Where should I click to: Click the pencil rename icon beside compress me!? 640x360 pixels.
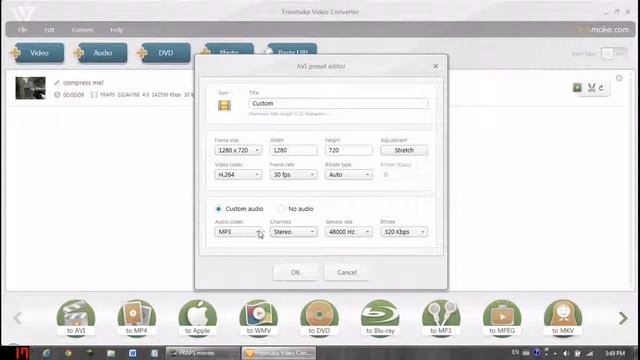click(57, 83)
